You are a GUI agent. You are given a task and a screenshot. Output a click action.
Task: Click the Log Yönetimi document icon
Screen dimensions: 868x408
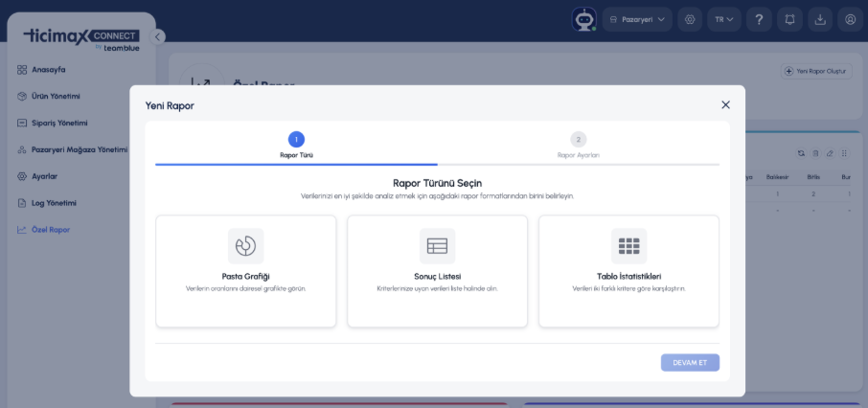point(22,203)
